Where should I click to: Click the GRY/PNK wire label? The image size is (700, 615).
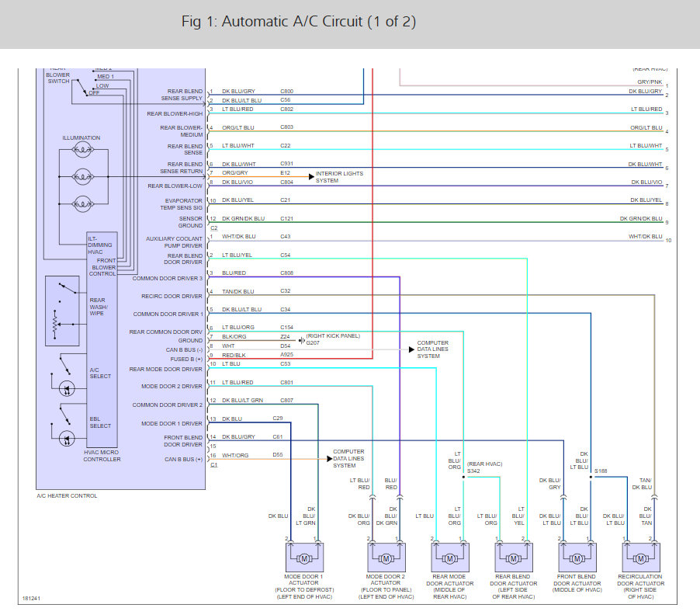click(650, 82)
